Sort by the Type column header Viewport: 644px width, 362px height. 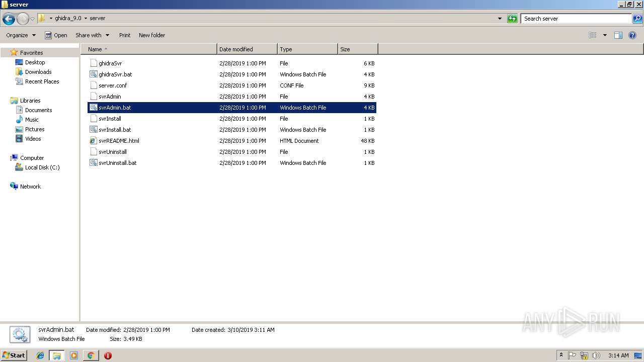point(307,49)
